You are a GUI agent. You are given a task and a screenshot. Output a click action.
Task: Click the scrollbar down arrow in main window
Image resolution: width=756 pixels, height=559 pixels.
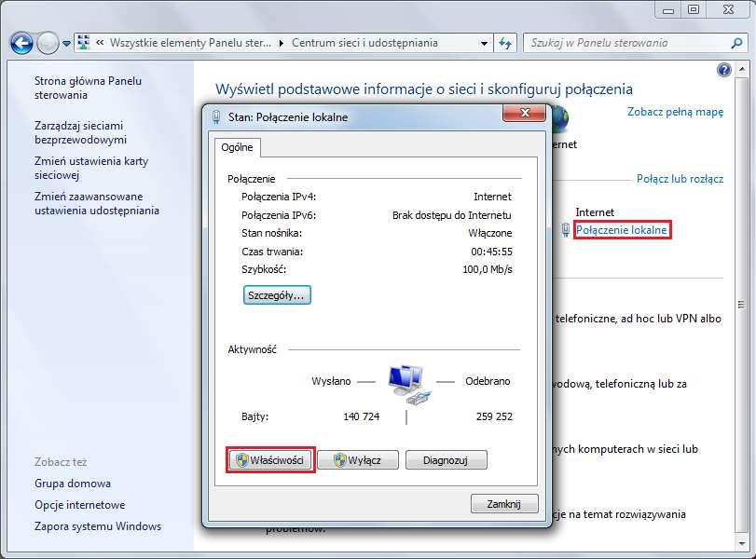pos(741,543)
